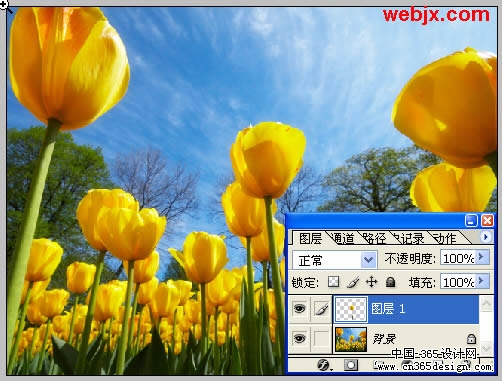The width and height of the screenshot is (502, 381).
Task: Add a layer style with fx icon
Action: click(x=324, y=365)
